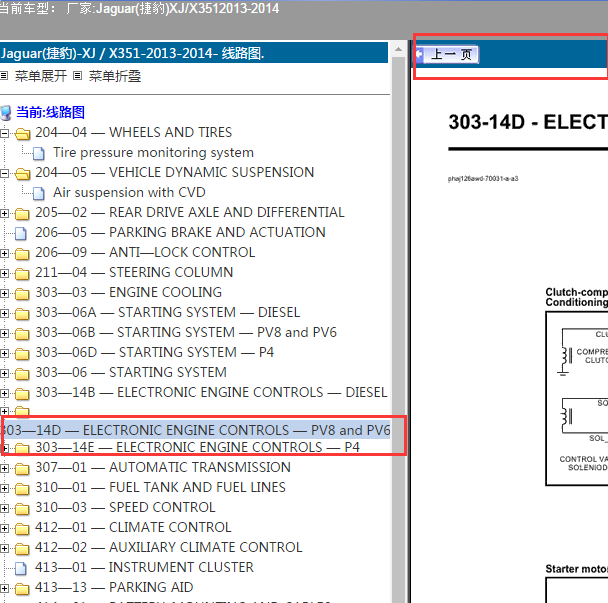
Task: Click folder icon of 204—05 VEHICLE DYNAMIC SUSPENSION
Action: pyautogui.click(x=22, y=174)
